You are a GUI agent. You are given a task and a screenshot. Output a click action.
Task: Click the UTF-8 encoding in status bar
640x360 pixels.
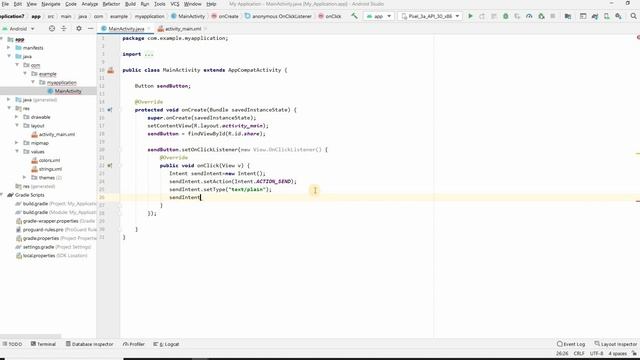(x=596, y=353)
